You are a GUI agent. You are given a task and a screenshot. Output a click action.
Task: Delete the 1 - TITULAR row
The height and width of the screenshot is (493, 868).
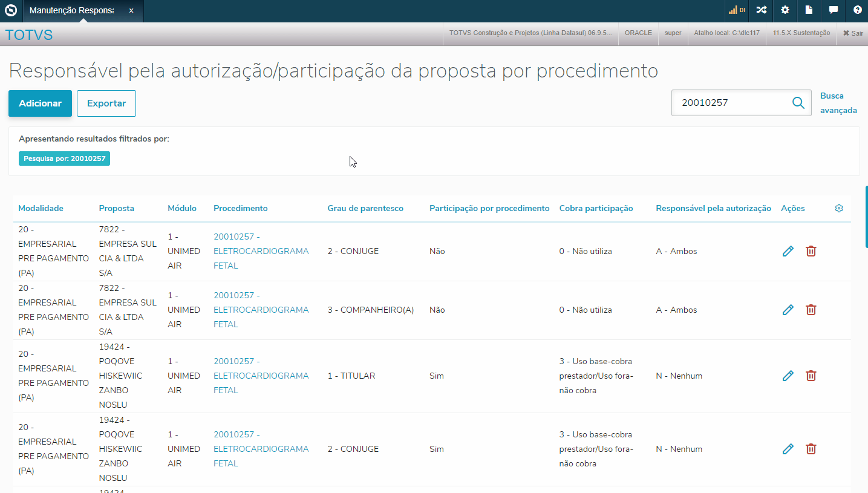click(811, 376)
